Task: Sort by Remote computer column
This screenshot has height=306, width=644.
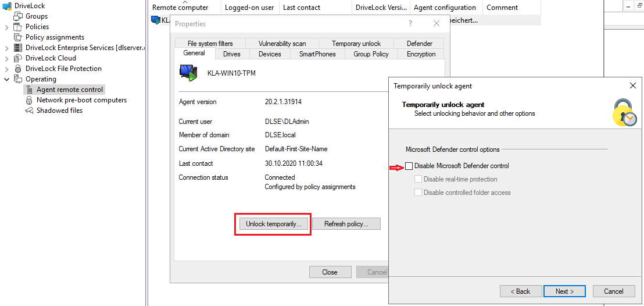Action: pos(185,8)
